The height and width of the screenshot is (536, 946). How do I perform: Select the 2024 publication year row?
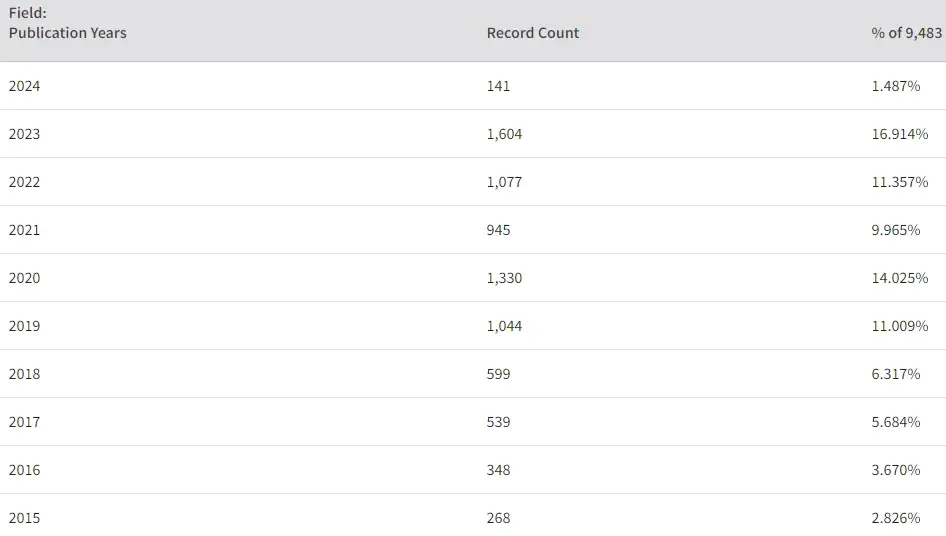(25, 86)
